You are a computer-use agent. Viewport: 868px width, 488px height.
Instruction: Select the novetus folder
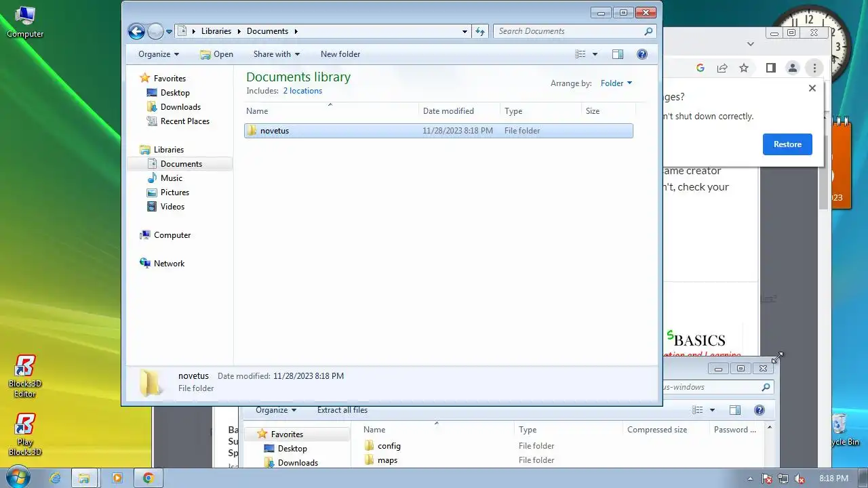[x=438, y=131]
